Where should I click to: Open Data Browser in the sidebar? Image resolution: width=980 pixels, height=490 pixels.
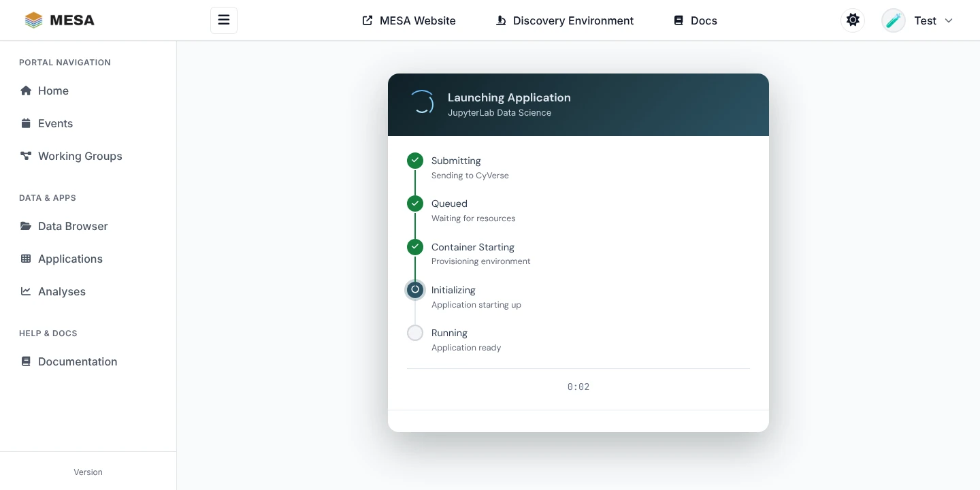point(88,226)
